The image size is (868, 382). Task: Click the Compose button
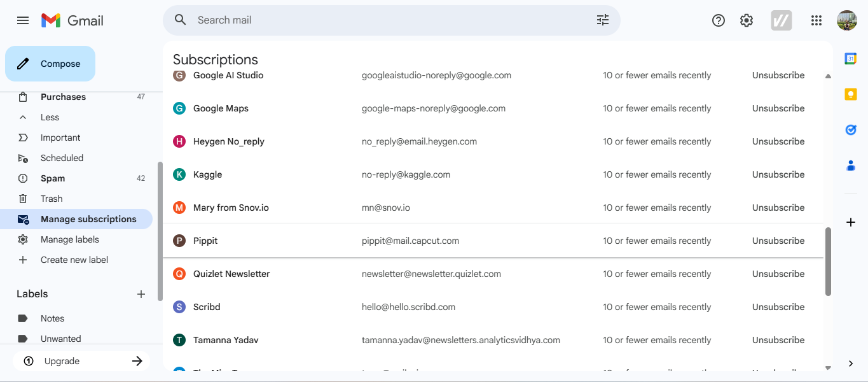point(50,64)
